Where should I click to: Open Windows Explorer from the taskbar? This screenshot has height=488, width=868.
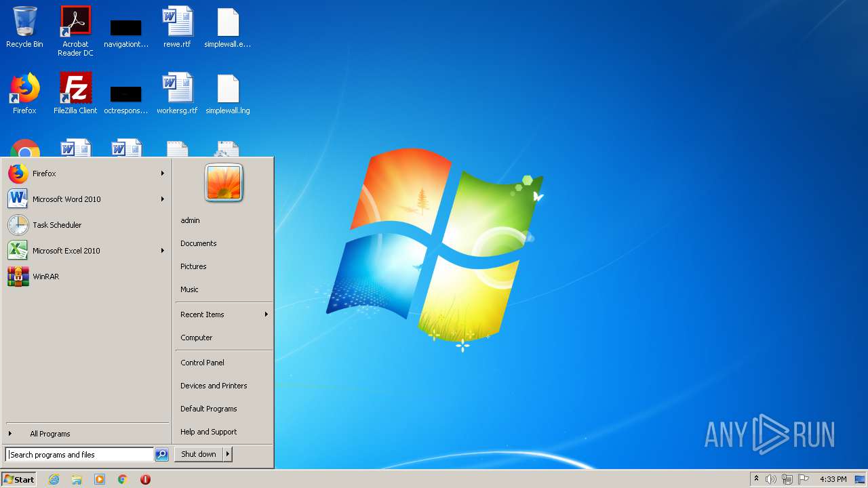(77, 479)
